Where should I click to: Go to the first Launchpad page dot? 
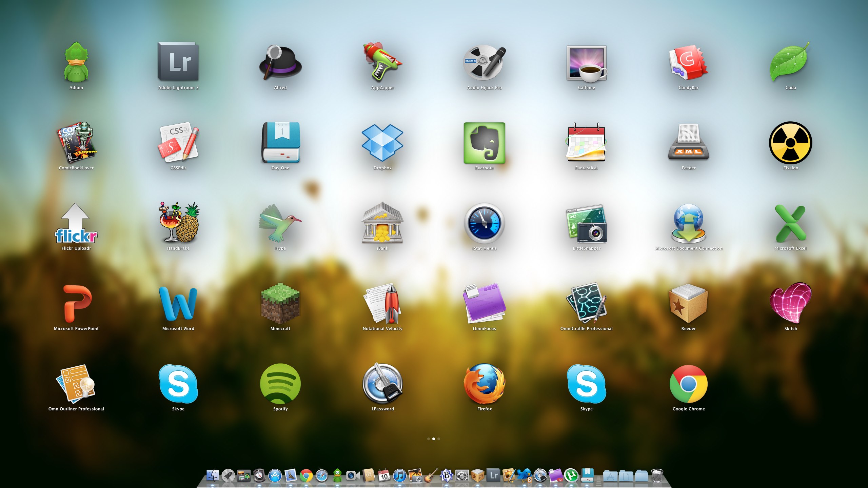pyautogui.click(x=429, y=439)
